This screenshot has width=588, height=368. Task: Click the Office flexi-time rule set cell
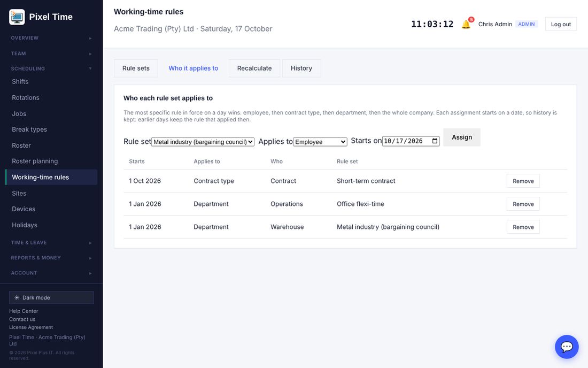pyautogui.click(x=360, y=204)
